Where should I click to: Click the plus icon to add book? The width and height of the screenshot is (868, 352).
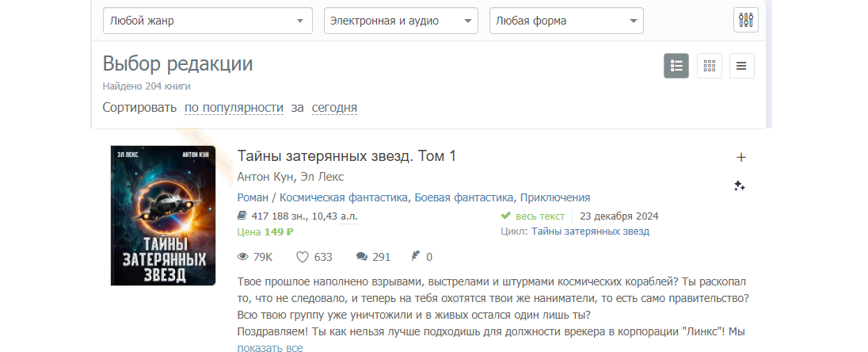click(x=741, y=157)
